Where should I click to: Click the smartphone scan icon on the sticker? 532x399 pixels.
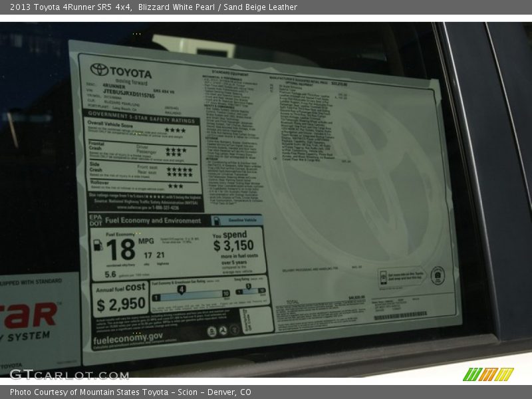point(384,277)
